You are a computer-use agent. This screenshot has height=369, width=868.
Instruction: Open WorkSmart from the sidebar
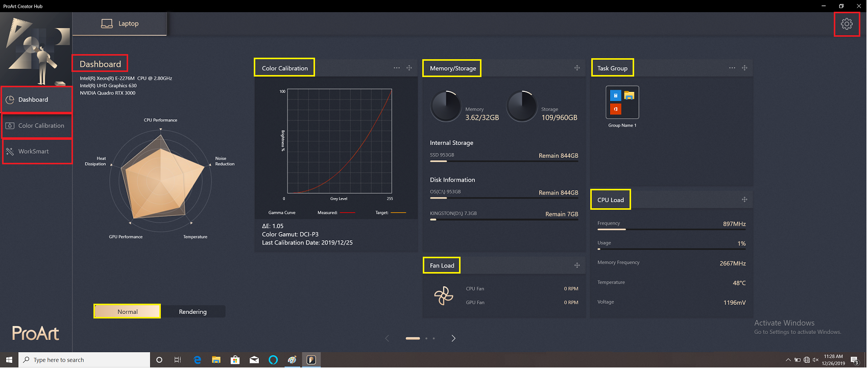pyautogui.click(x=36, y=152)
